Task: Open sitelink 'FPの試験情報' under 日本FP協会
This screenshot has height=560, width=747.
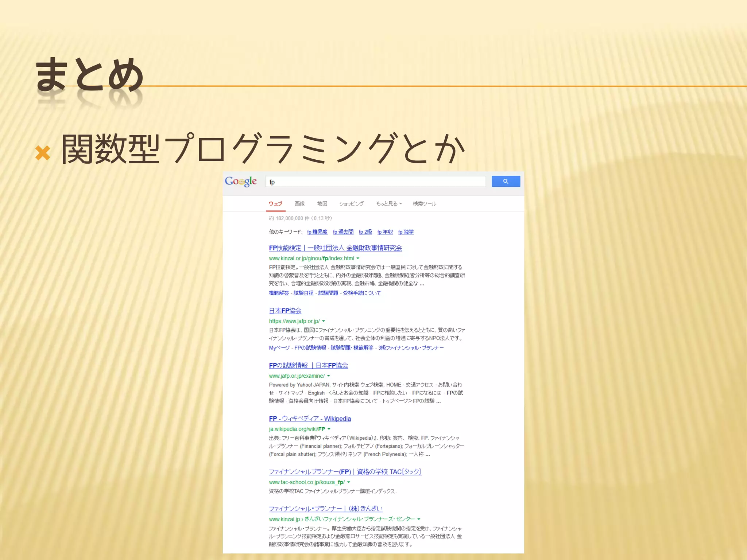Action: [x=310, y=348]
